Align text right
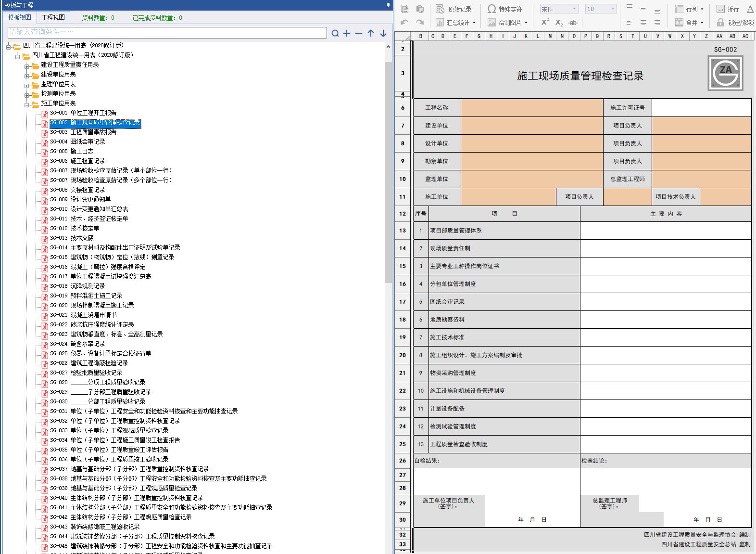This screenshot has height=554, width=756. (x=657, y=23)
